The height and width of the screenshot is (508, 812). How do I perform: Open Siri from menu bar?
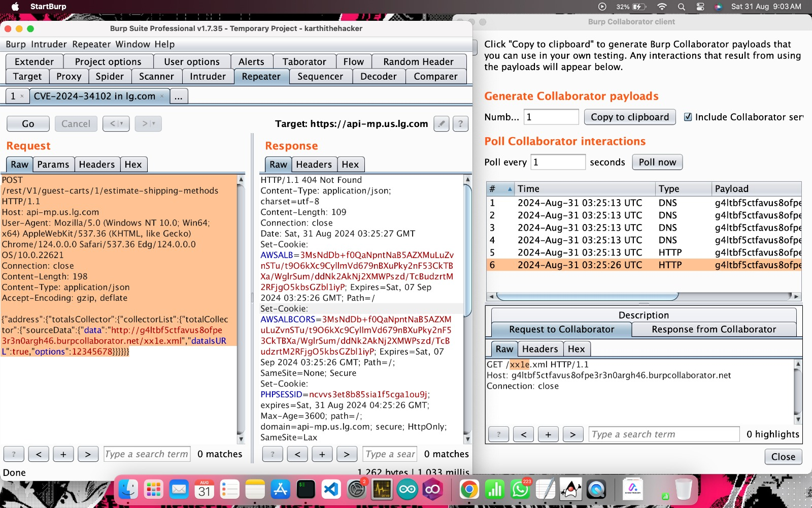tap(718, 7)
